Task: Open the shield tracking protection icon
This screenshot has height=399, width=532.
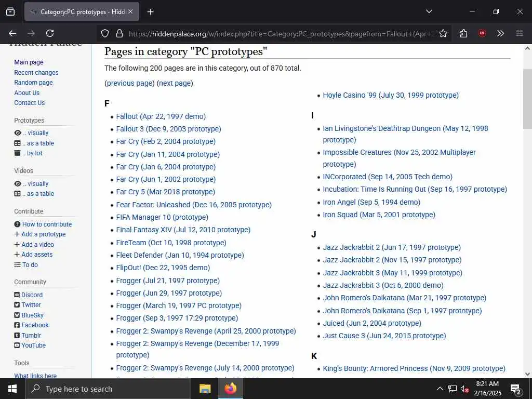Action: (105, 33)
